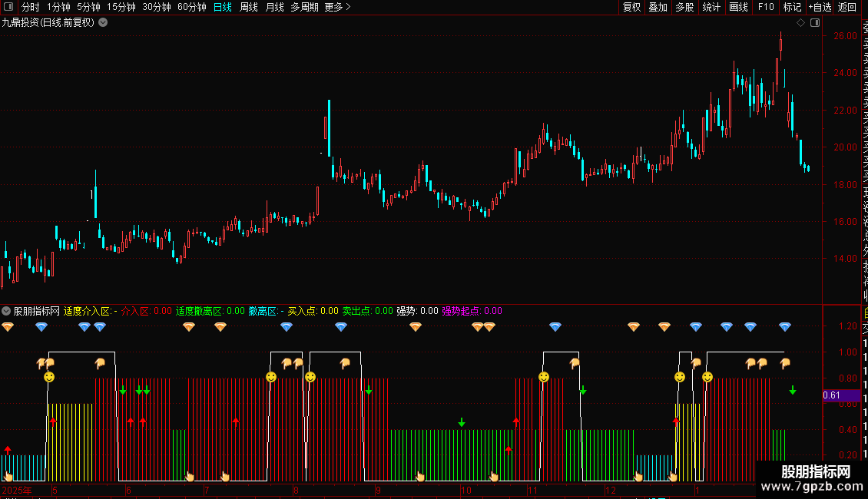Click the 卖出点: 0.00 label
868x499 pixels.
point(368,311)
